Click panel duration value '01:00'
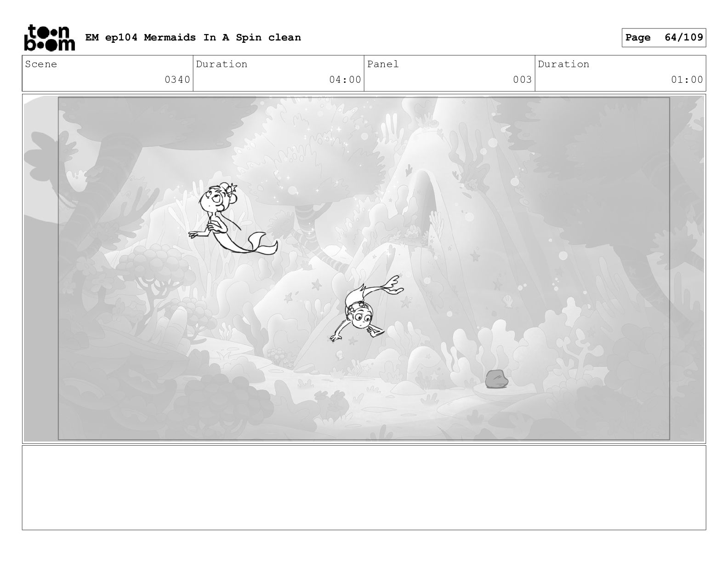Screen dimensions: 728x563 687,80
